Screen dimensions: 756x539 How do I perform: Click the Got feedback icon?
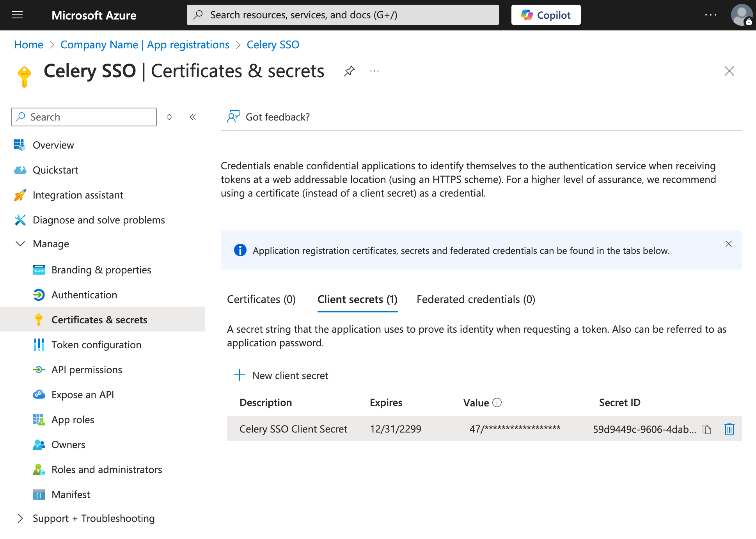[x=233, y=117]
